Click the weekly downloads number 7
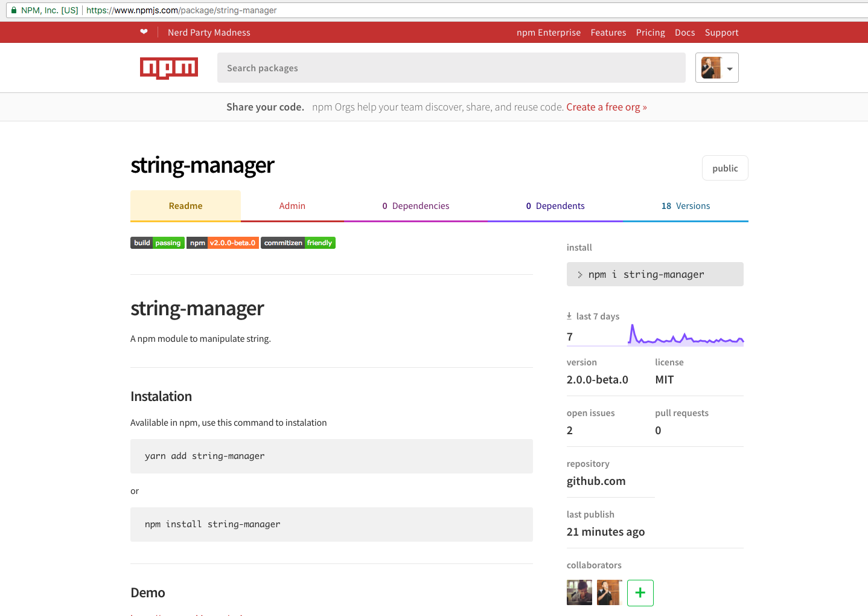 570,337
